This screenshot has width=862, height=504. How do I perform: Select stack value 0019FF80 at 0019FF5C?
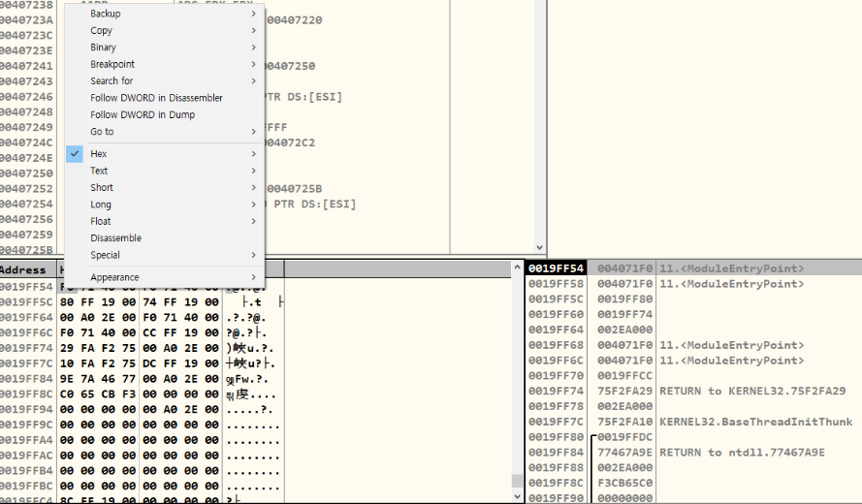pos(625,299)
